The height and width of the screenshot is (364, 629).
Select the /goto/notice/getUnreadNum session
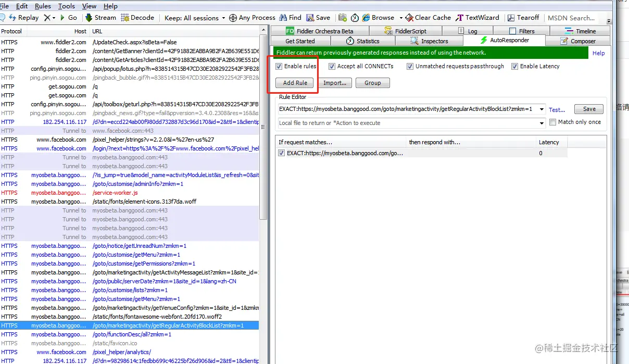[x=129, y=246]
